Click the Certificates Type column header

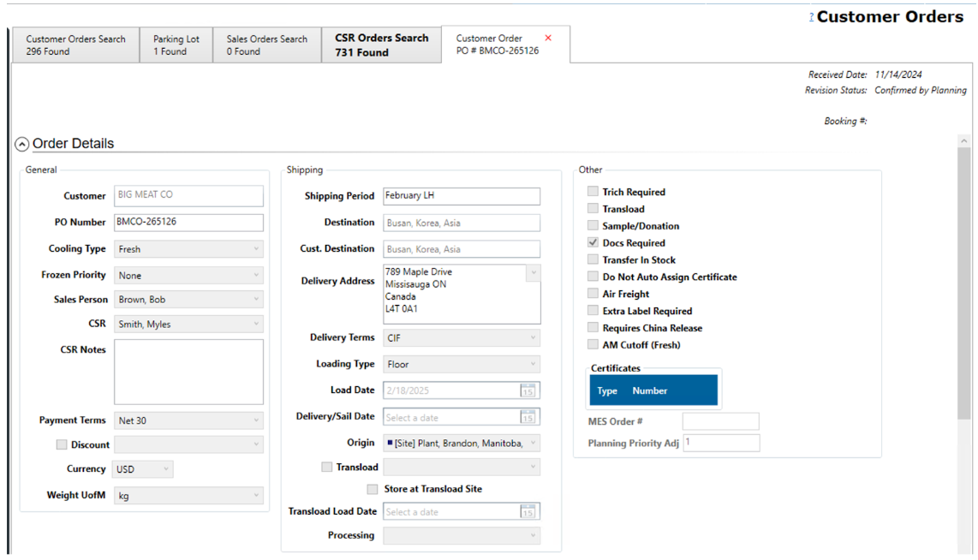(607, 390)
